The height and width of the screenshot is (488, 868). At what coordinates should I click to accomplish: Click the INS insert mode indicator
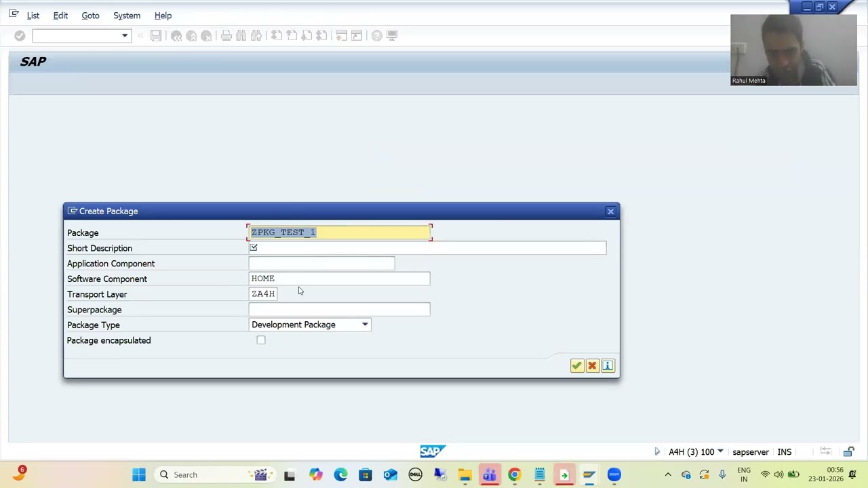(x=785, y=452)
